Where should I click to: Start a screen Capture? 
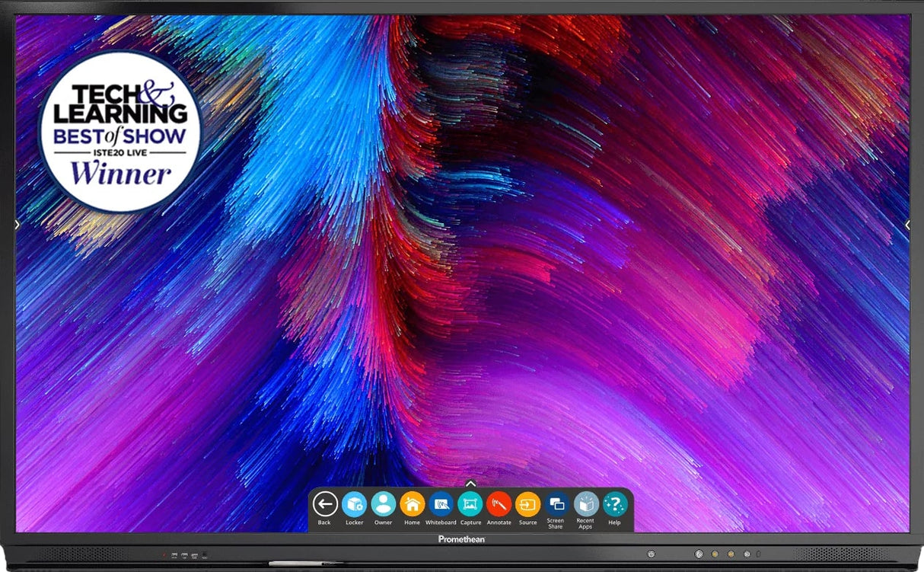[470, 503]
